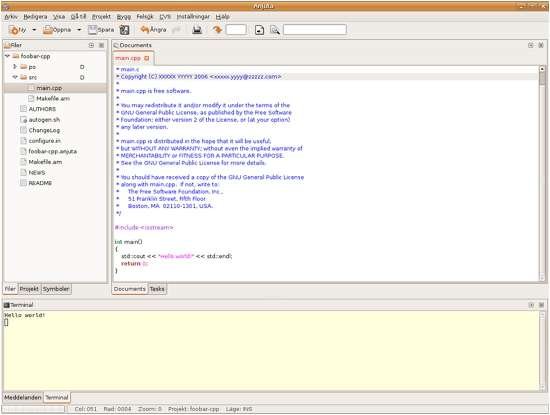The image size is (550, 415).
Task: Open the Projekt menu in menu bar
Action: click(x=101, y=16)
